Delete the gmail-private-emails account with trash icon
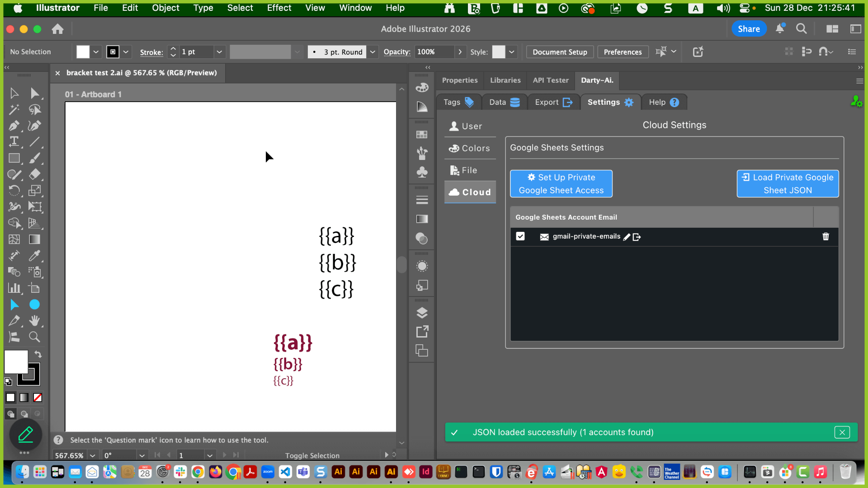 point(826,236)
